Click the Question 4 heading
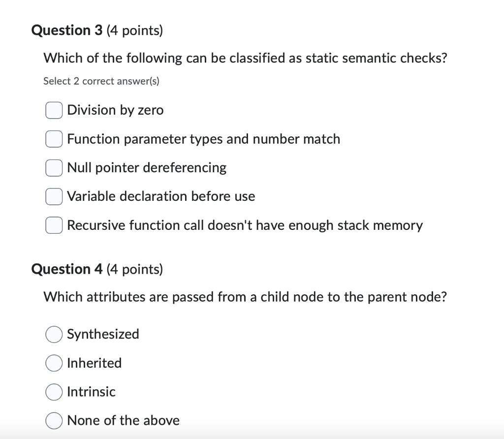 (66, 269)
